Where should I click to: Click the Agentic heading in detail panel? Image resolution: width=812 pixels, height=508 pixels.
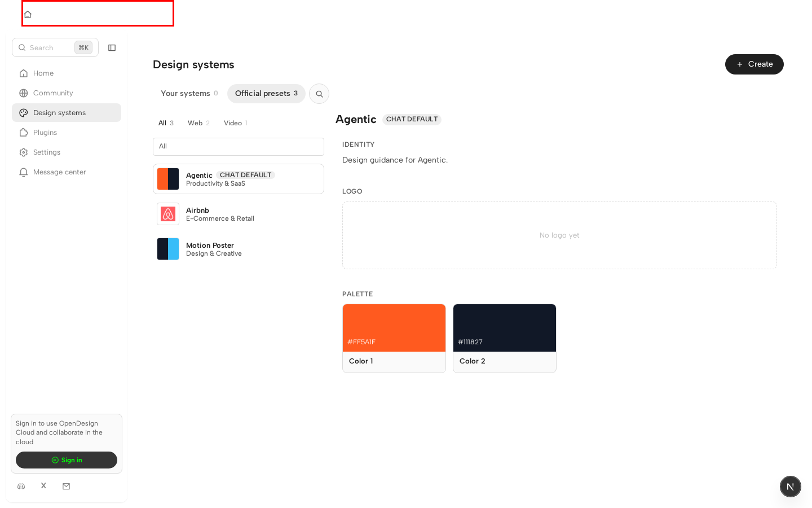click(x=356, y=120)
